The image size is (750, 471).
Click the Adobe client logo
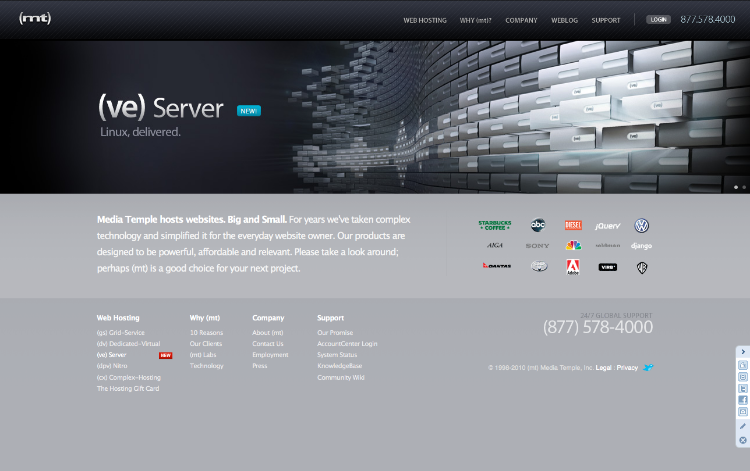(573, 267)
